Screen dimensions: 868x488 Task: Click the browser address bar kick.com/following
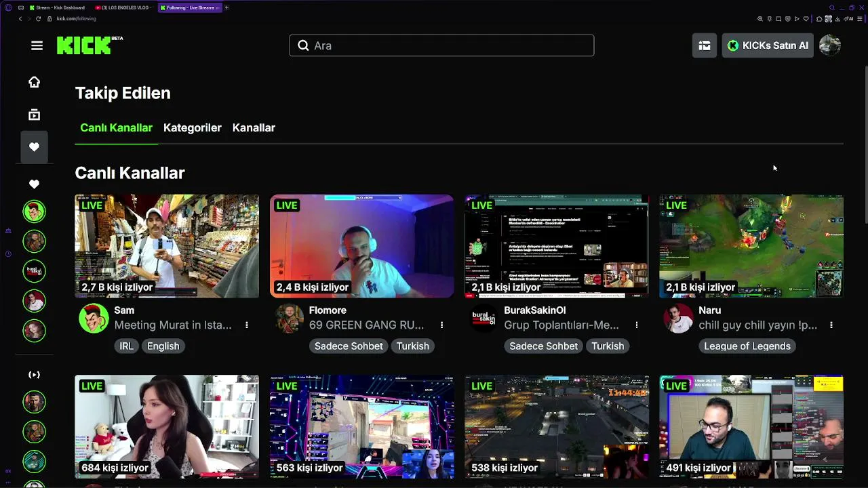tap(77, 19)
